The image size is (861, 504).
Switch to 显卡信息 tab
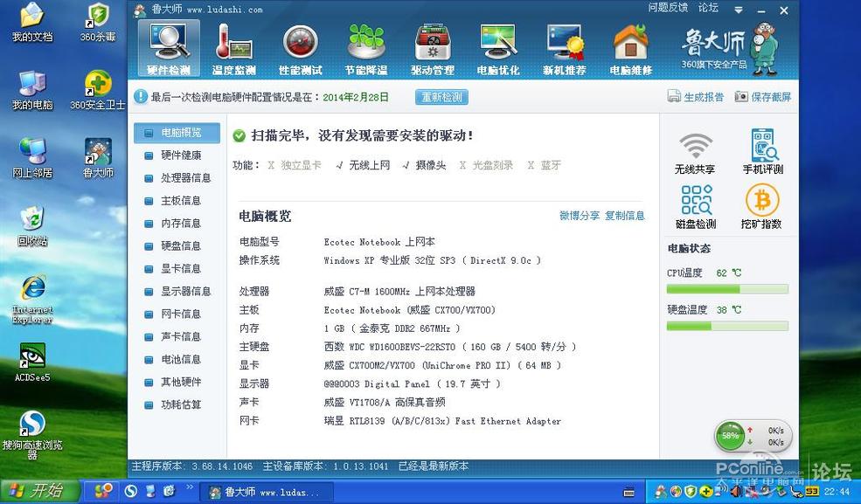tap(177, 269)
